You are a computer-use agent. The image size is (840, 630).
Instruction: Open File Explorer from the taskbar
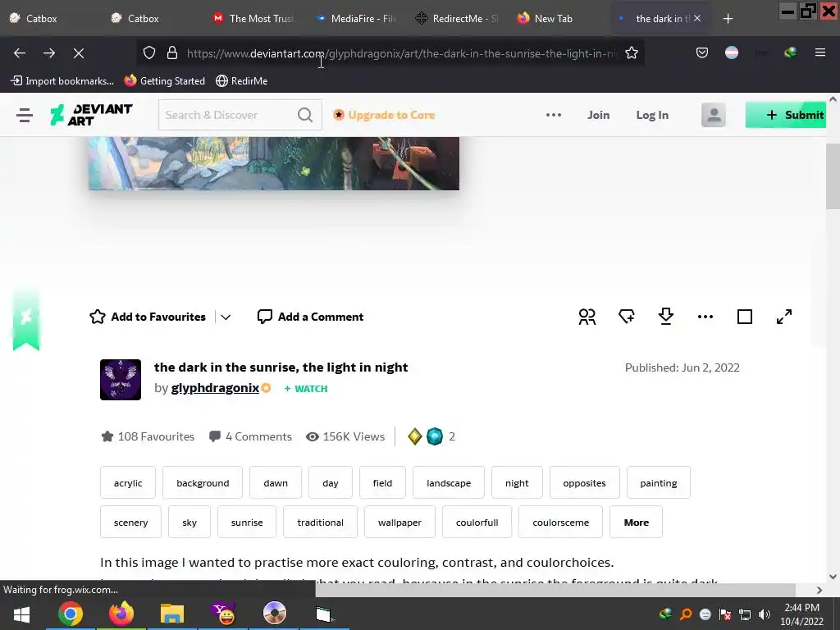click(172, 614)
